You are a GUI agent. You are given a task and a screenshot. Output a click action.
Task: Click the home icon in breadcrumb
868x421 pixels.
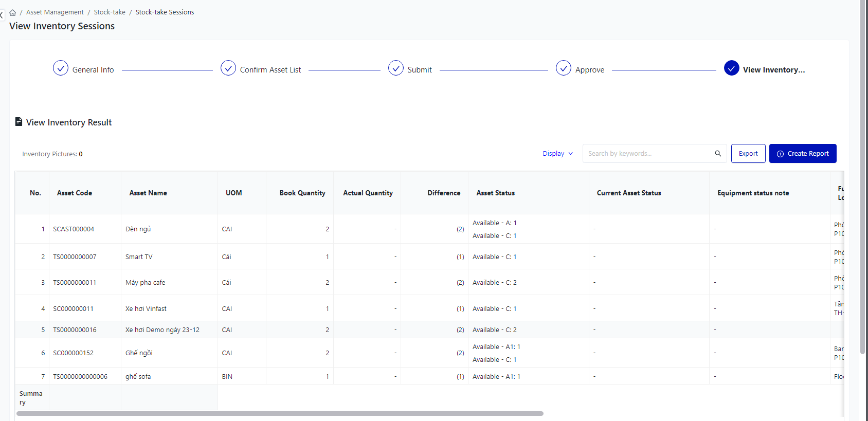tap(12, 12)
